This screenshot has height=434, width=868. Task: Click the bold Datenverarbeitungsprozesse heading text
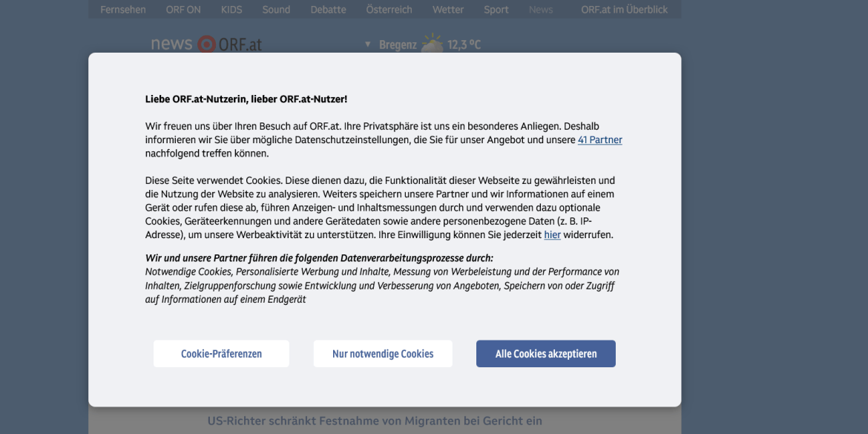click(x=319, y=258)
